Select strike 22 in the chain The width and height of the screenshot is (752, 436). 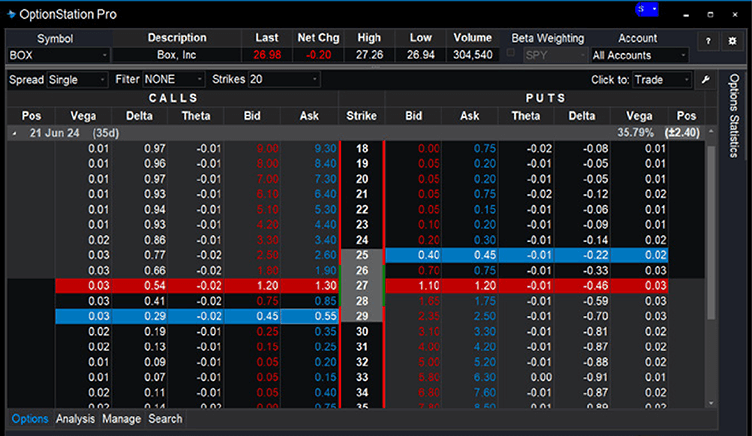362,210
